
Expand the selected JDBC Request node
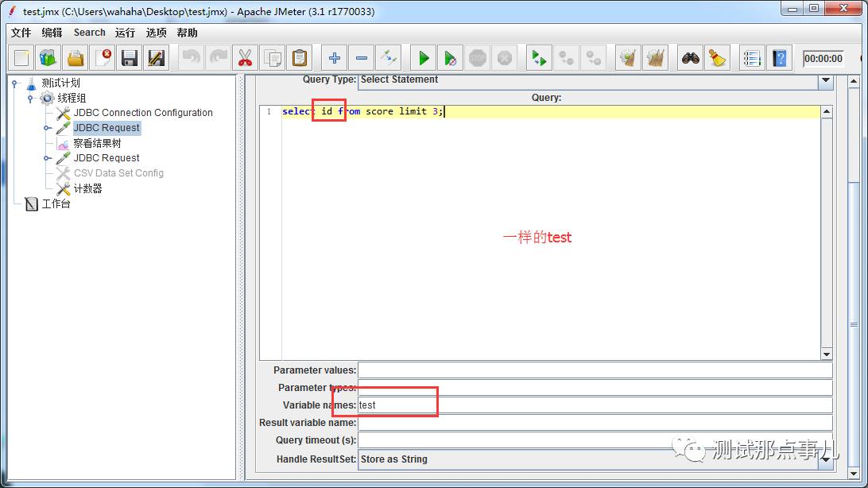pos(47,128)
